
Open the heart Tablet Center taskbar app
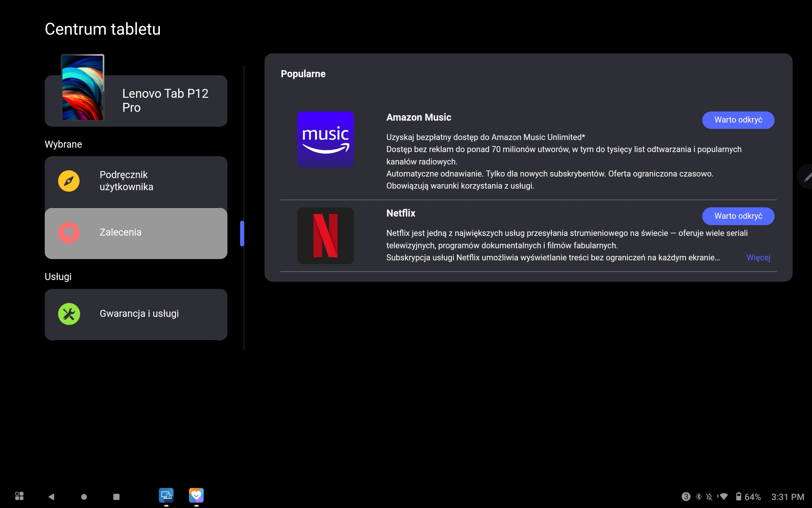pos(196,495)
